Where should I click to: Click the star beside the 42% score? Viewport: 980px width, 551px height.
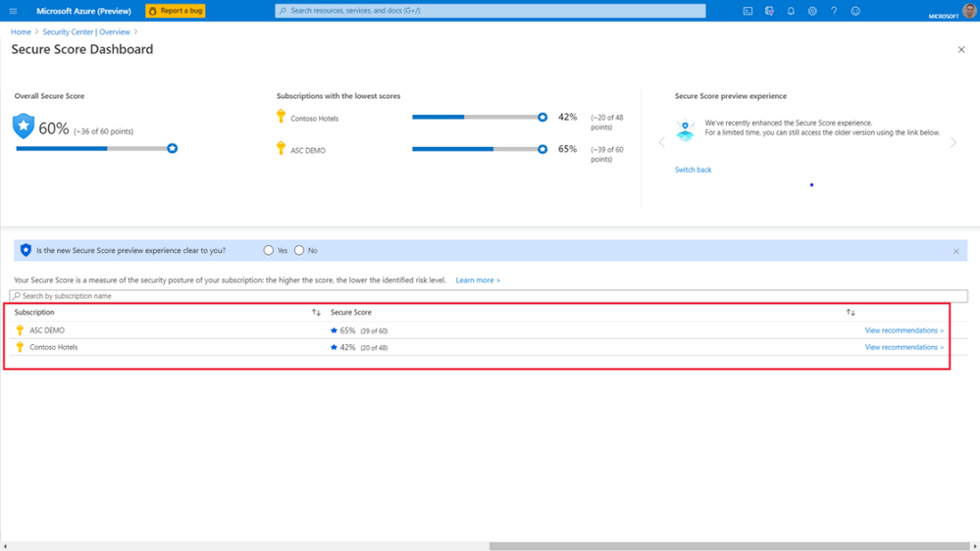click(334, 347)
